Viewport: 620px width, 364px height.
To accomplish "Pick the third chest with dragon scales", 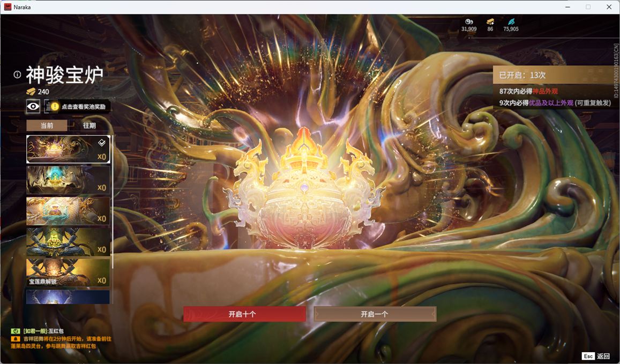I will coord(68,211).
